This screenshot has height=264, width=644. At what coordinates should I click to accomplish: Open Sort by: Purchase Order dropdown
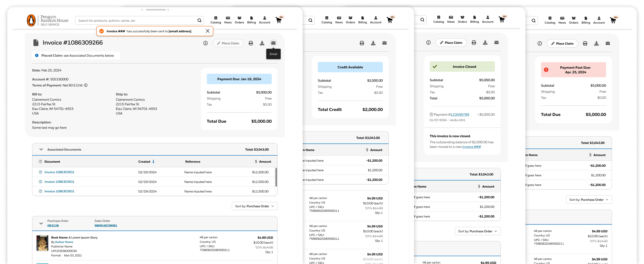(x=254, y=206)
